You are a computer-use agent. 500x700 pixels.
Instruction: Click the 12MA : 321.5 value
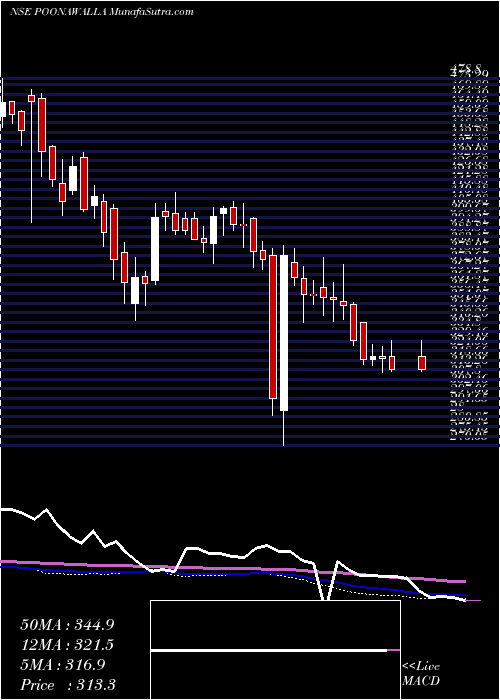tap(67, 645)
